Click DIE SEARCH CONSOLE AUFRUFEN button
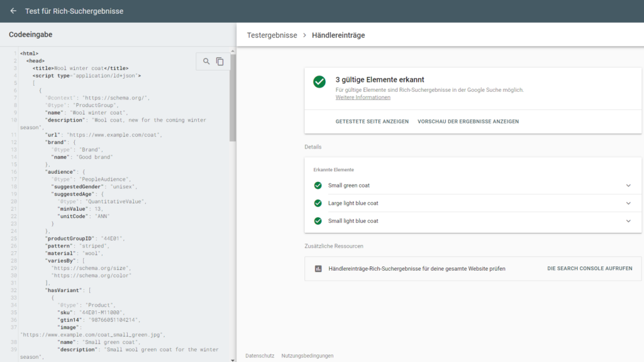The height and width of the screenshot is (362, 644). point(589,269)
